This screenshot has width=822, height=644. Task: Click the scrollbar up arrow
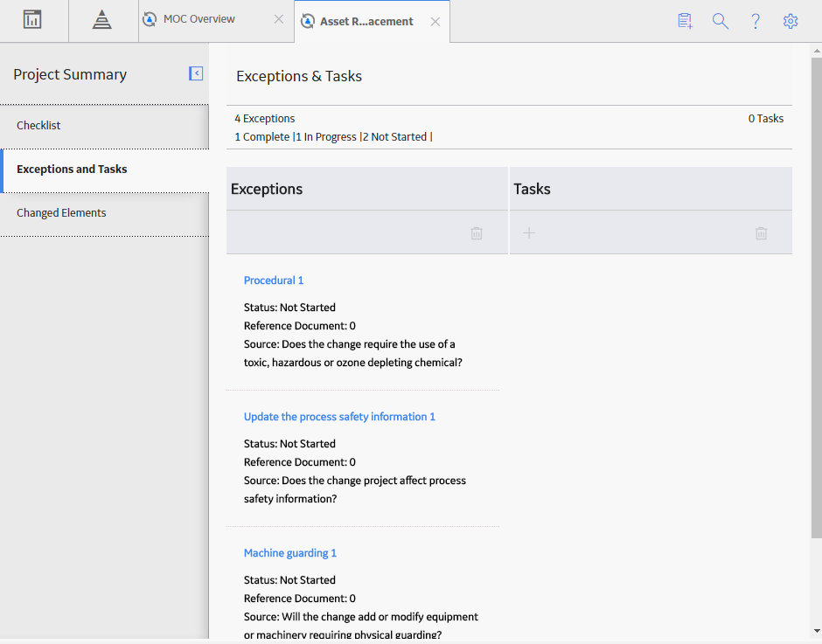(x=816, y=51)
